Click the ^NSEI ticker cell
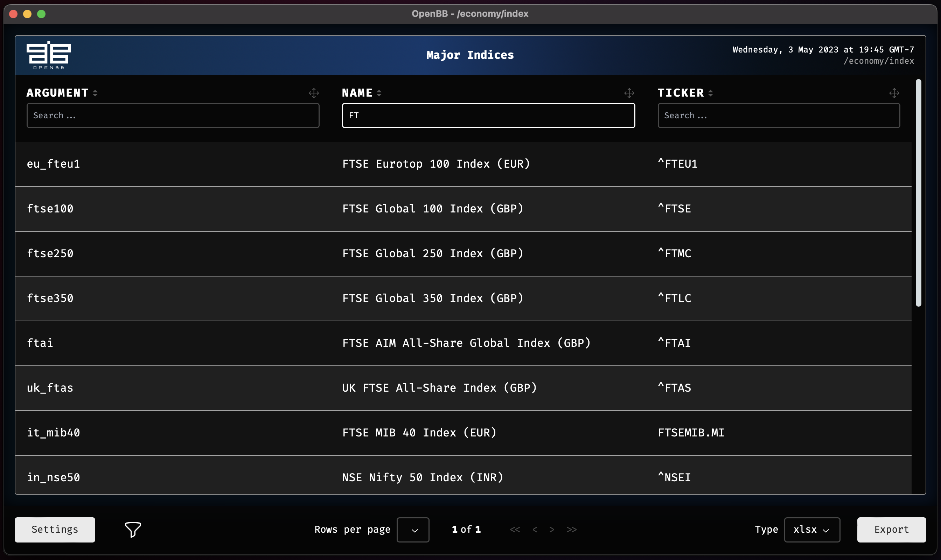 click(x=675, y=478)
